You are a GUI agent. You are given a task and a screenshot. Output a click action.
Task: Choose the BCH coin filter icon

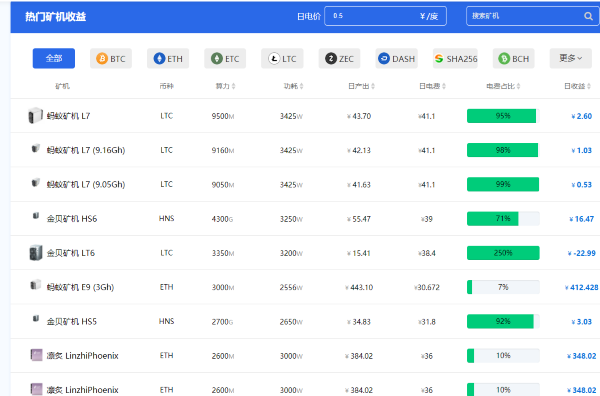[x=504, y=59]
